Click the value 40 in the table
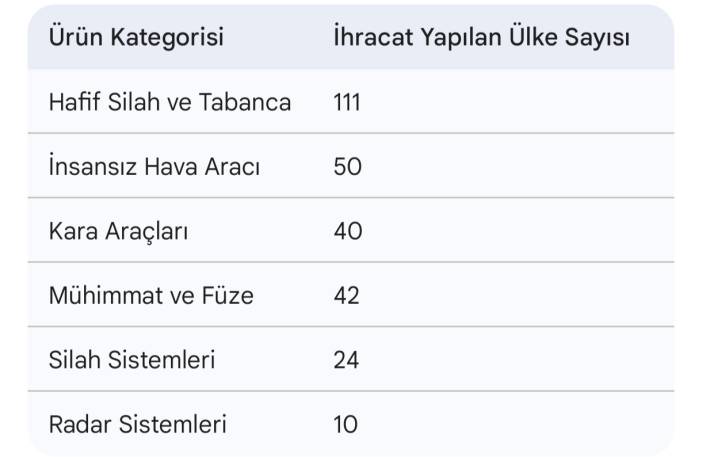 coord(348,231)
